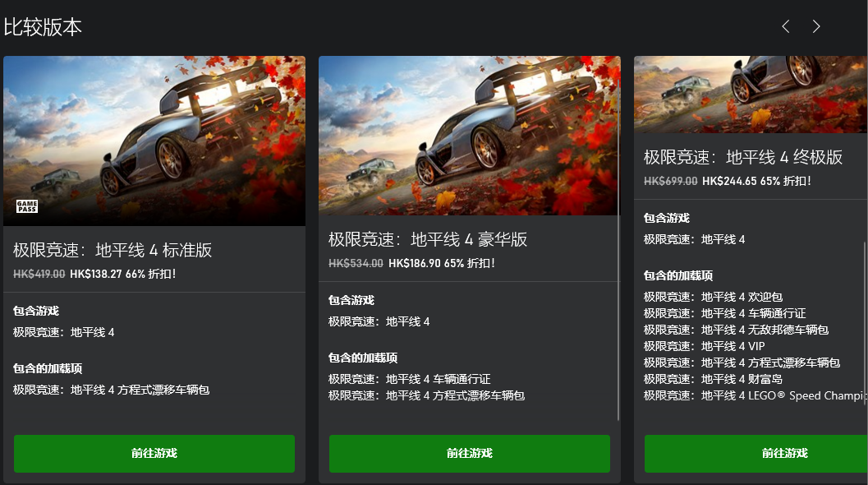Select title 极限竞速：地平线 4 标准版

(113, 250)
